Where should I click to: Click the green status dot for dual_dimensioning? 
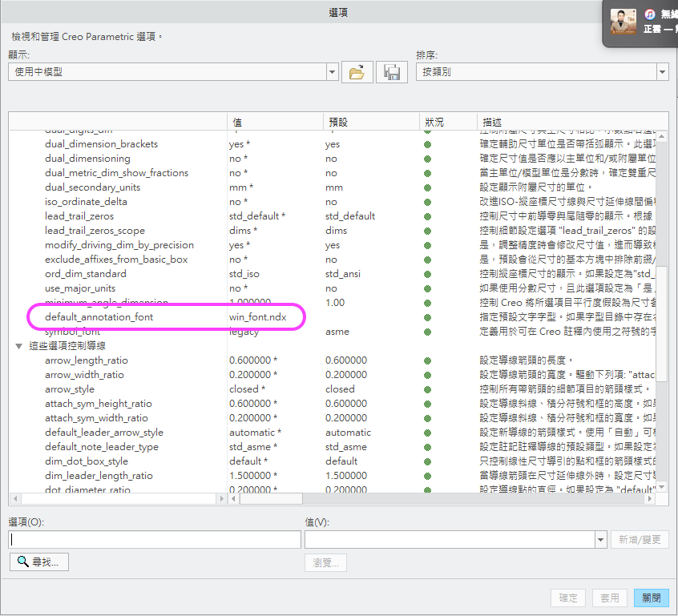[428, 159]
